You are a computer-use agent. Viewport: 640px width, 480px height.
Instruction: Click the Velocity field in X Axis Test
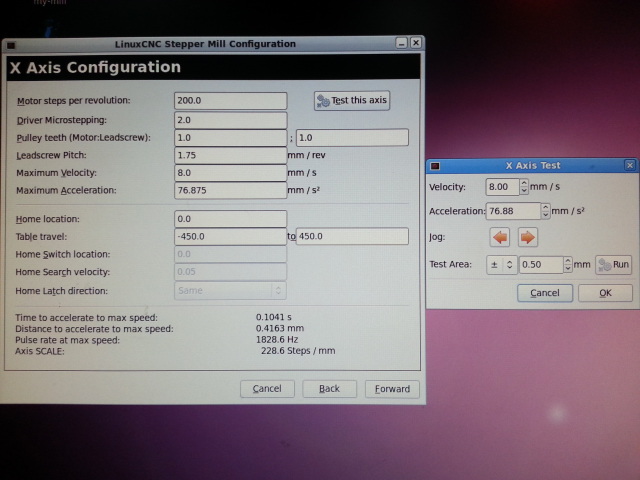502,187
